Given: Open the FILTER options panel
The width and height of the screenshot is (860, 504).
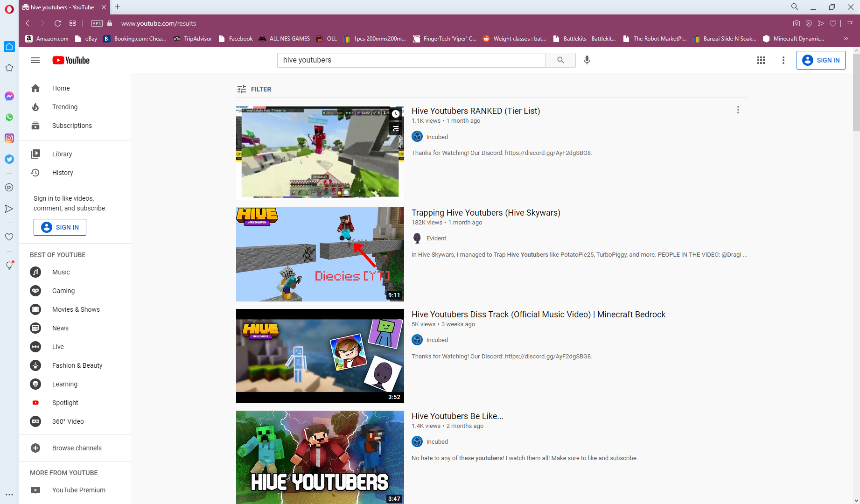Looking at the screenshot, I should (254, 89).
